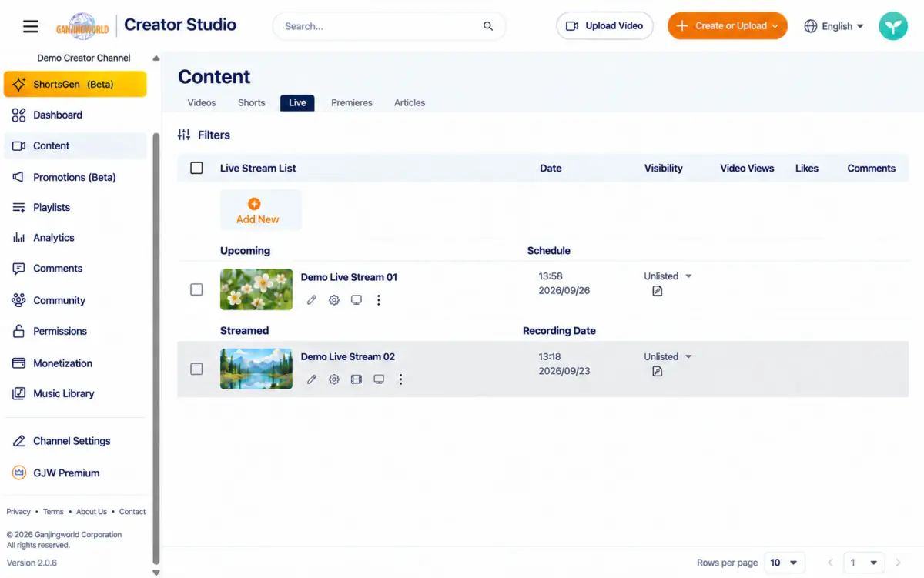
Task: Click document icon under Unlisted for Stream 02
Action: tap(657, 372)
